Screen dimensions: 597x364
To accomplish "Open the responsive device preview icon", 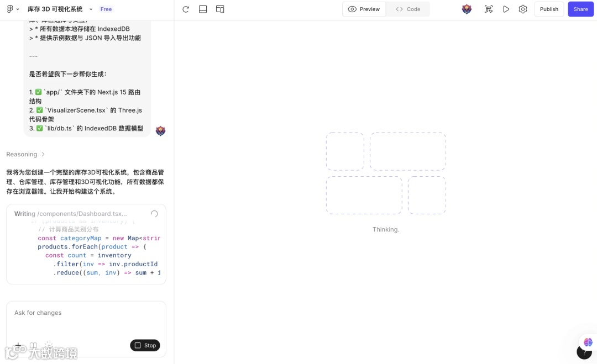I will tap(220, 9).
